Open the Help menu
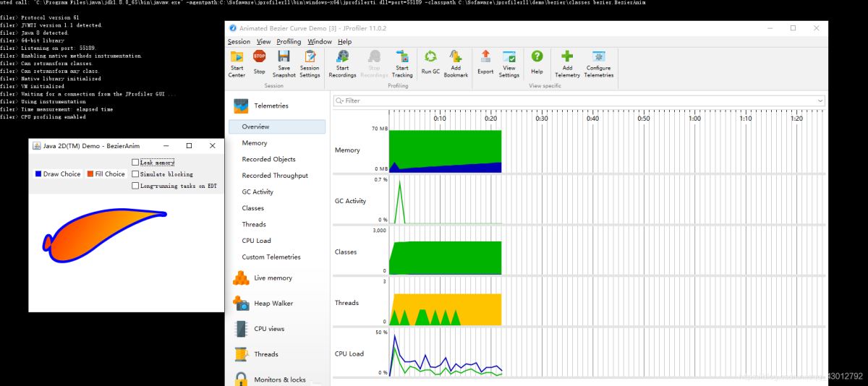 pyautogui.click(x=344, y=42)
